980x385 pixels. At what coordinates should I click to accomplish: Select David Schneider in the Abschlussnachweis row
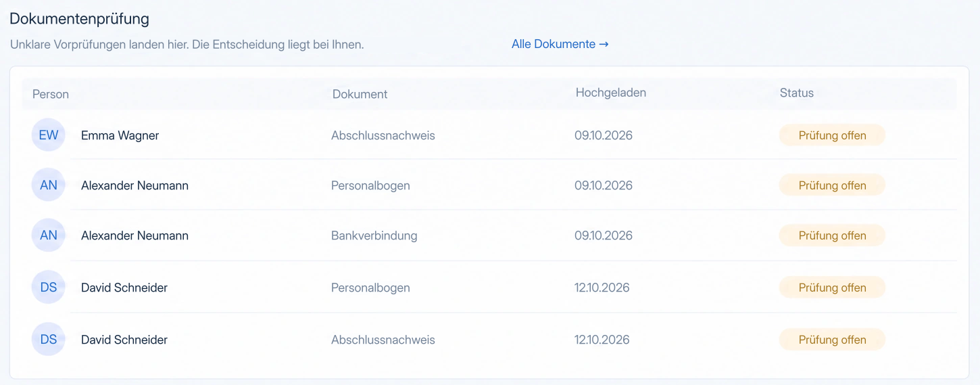coord(124,340)
